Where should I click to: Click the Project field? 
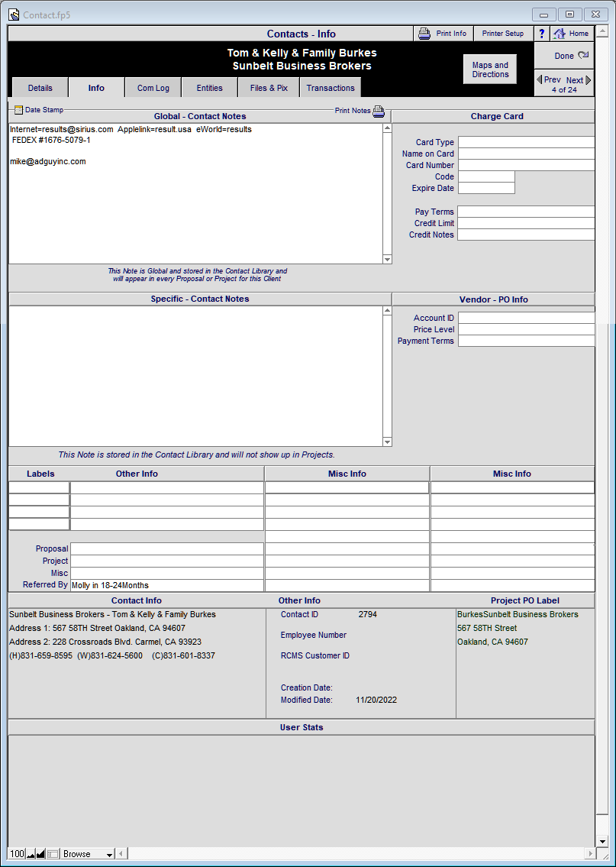(167, 561)
